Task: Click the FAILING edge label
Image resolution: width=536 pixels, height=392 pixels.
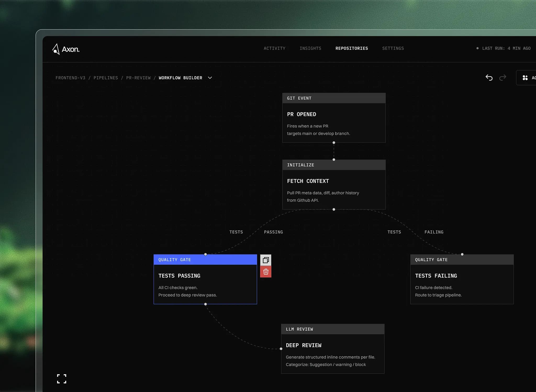Action: tap(434, 232)
